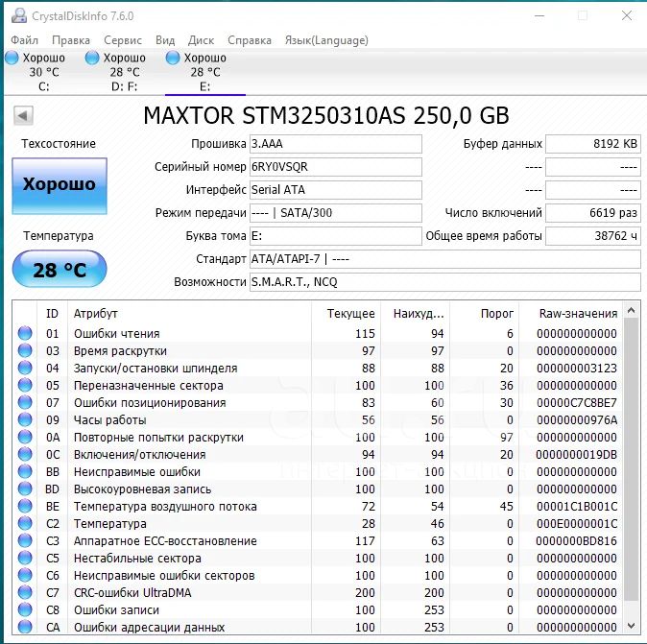Open the Сервис menu
The image size is (647, 644).
tap(123, 40)
